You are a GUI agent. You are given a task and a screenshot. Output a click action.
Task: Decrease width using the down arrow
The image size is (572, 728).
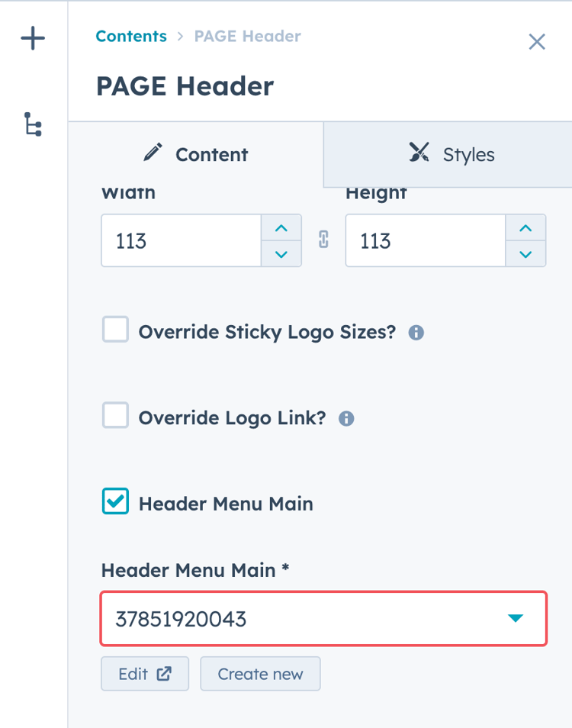(x=281, y=253)
